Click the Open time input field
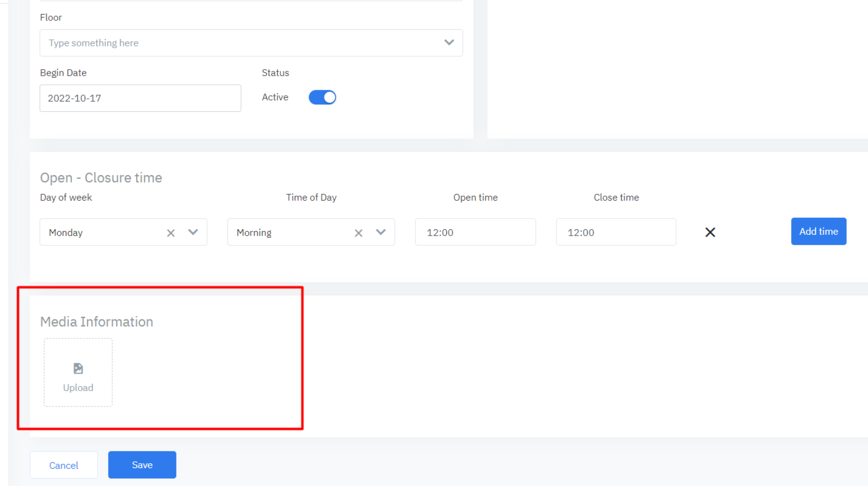 tap(475, 232)
